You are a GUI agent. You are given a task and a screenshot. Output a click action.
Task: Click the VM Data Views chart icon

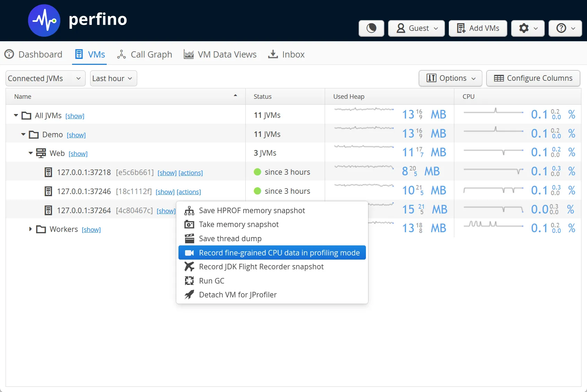188,54
